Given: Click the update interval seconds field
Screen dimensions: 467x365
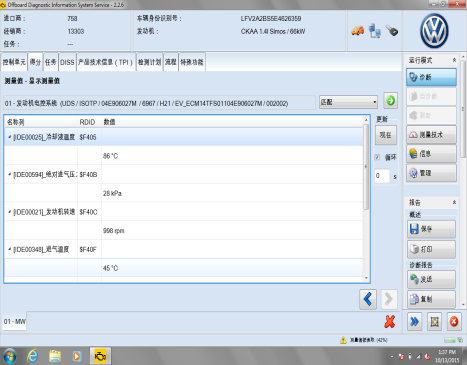Looking at the screenshot, I should [382, 176].
